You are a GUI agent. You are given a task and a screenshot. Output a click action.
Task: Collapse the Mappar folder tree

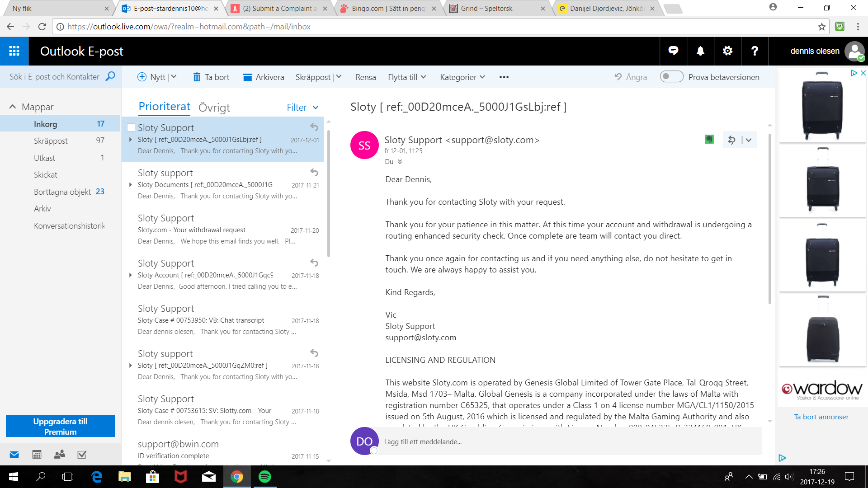tap(13, 107)
